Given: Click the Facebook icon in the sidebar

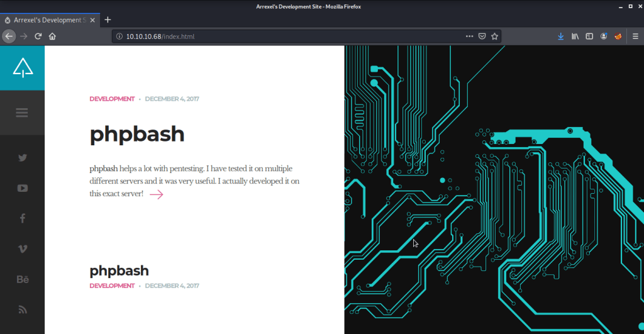Looking at the screenshot, I should point(23,218).
